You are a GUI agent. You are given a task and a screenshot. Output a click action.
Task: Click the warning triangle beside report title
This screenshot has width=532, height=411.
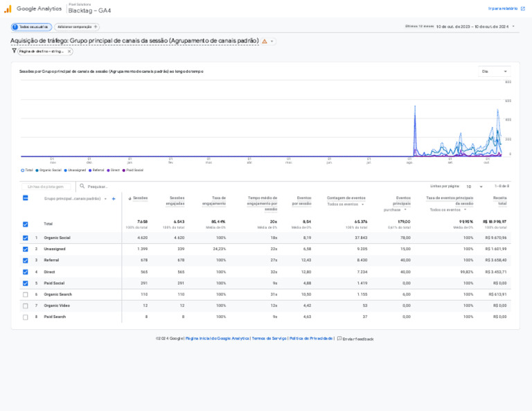click(265, 42)
